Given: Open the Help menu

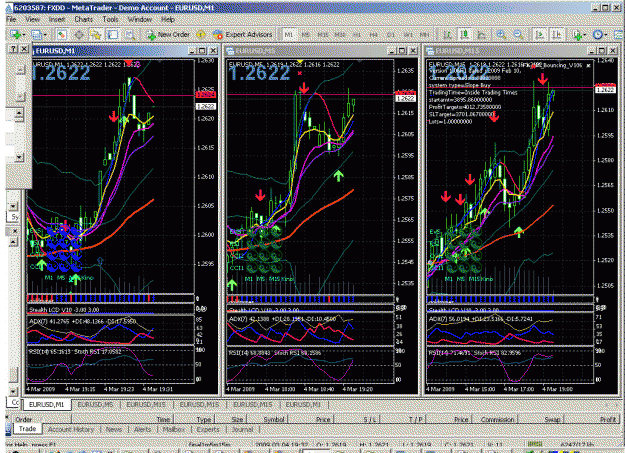Looking at the screenshot, I should (x=168, y=19).
